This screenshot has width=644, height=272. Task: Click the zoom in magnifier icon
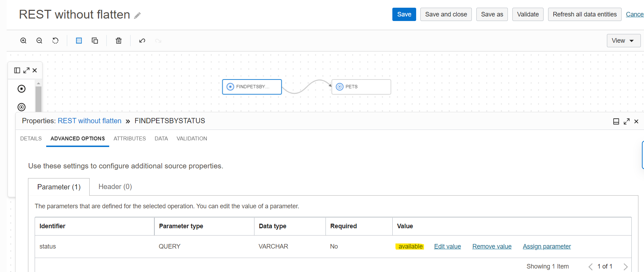click(x=23, y=41)
